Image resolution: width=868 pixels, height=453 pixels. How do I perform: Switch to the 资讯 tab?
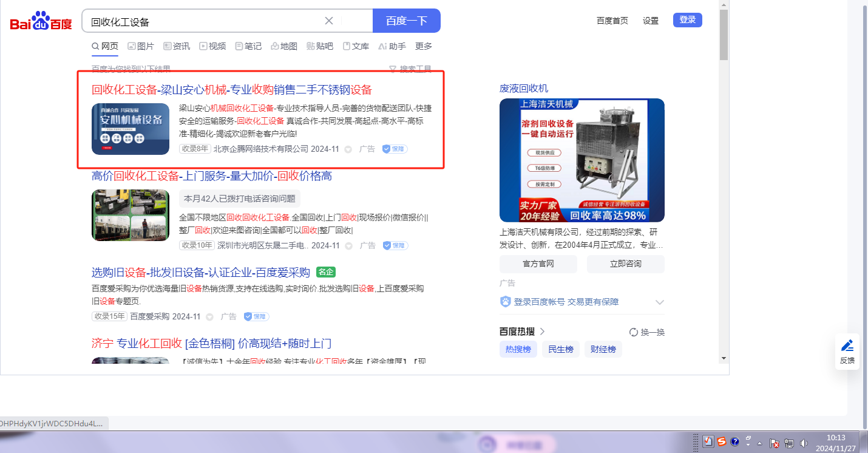tap(177, 46)
